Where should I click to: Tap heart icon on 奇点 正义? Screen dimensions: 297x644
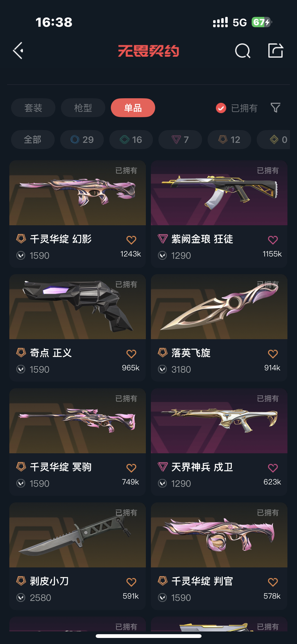131,354
